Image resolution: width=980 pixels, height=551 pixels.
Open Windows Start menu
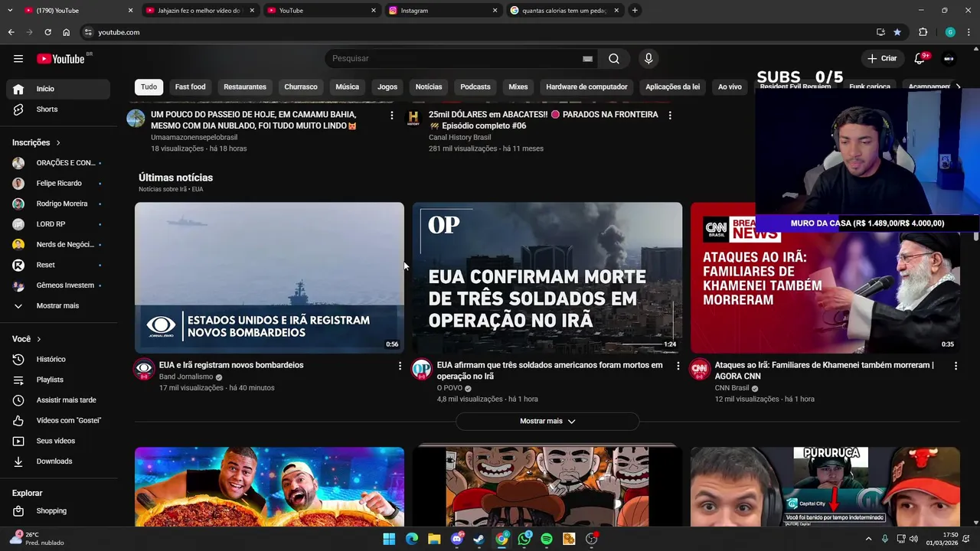point(389,539)
